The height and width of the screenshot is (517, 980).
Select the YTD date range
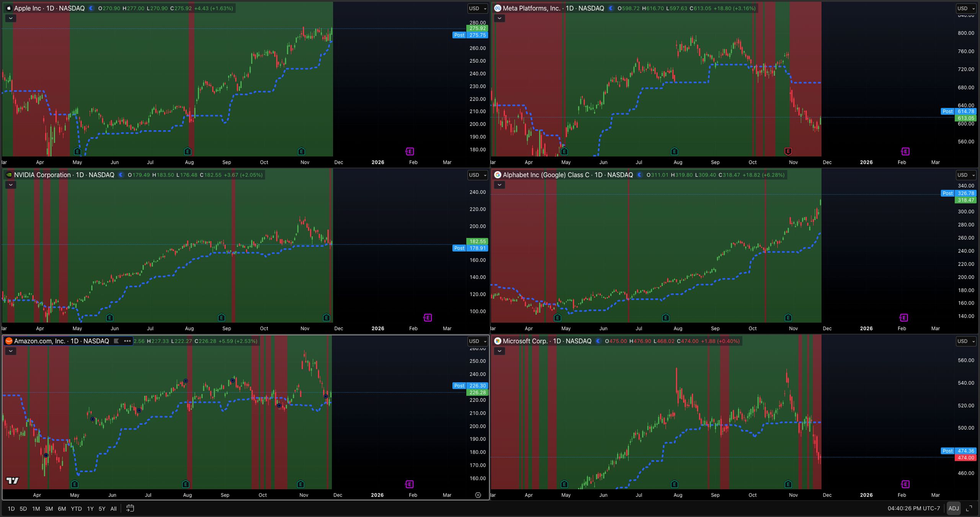point(76,509)
